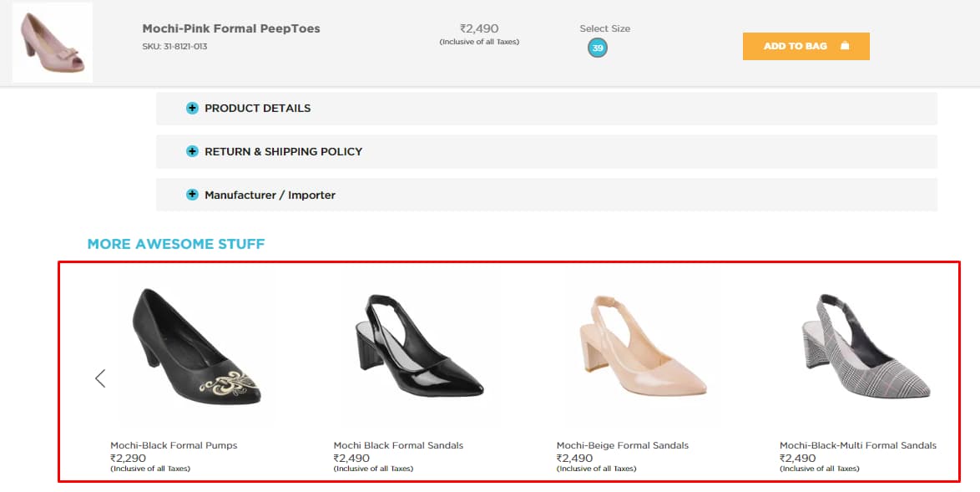Viewport: 980px width, 492px height.
Task: Open the Mochi Black Formal Sandals link
Action: point(398,445)
